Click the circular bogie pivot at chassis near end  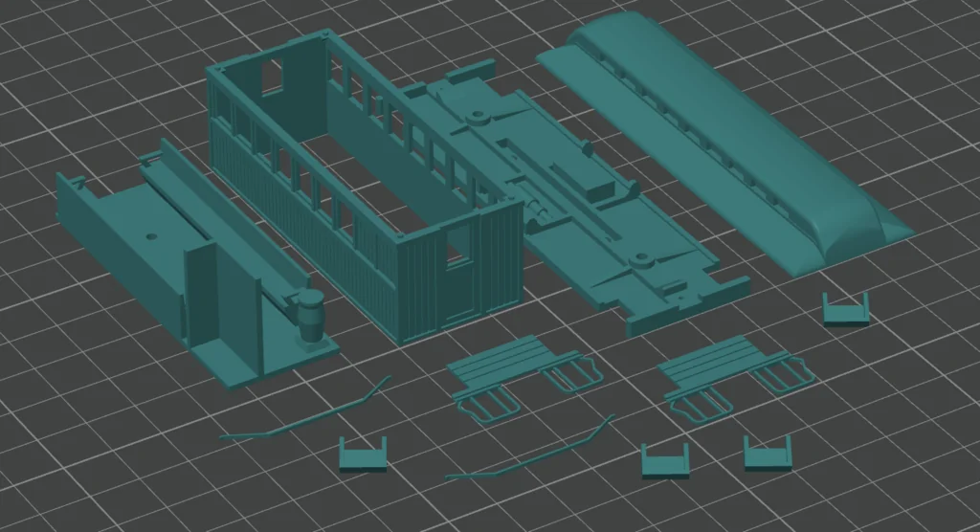(x=639, y=259)
